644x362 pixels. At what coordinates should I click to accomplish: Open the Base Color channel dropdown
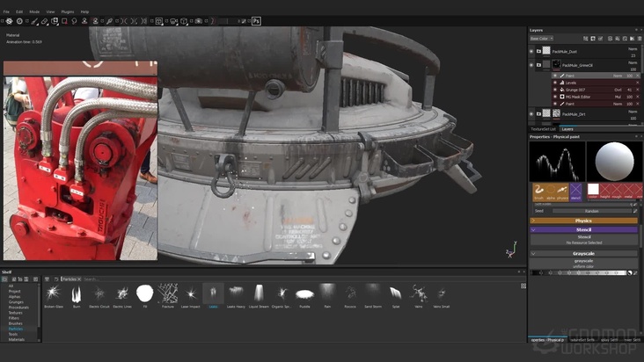(540, 39)
